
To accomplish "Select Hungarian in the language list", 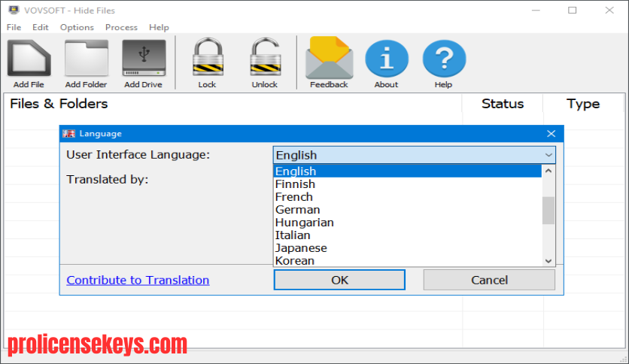I will (x=408, y=223).
